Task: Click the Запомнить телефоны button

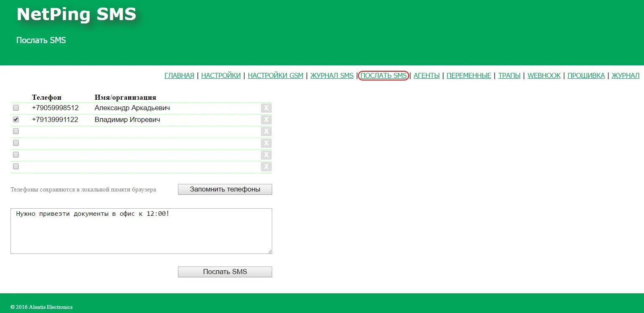Action: click(225, 189)
